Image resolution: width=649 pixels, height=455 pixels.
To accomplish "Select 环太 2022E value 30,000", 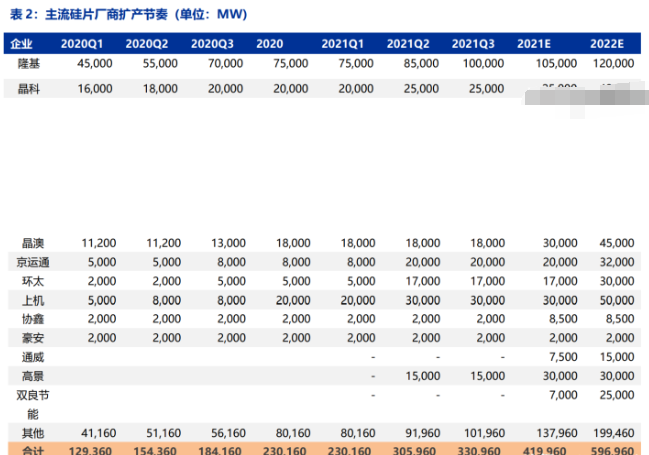I will coord(617,281).
